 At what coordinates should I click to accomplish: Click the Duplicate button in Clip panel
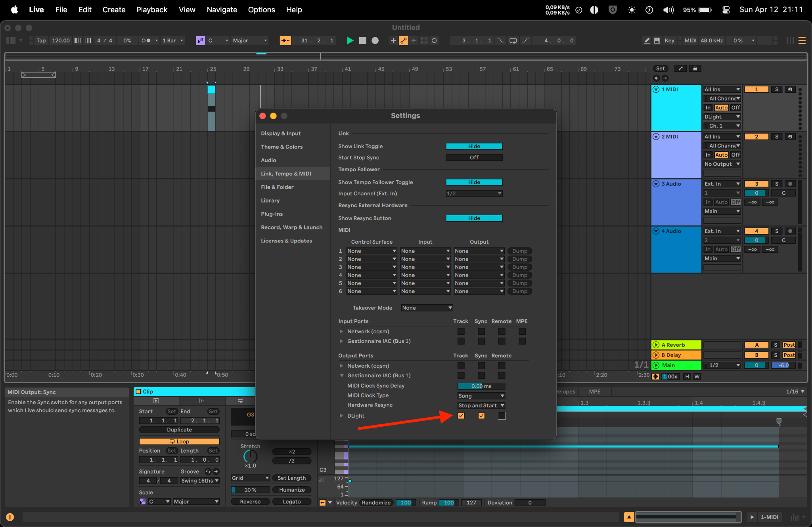point(179,430)
